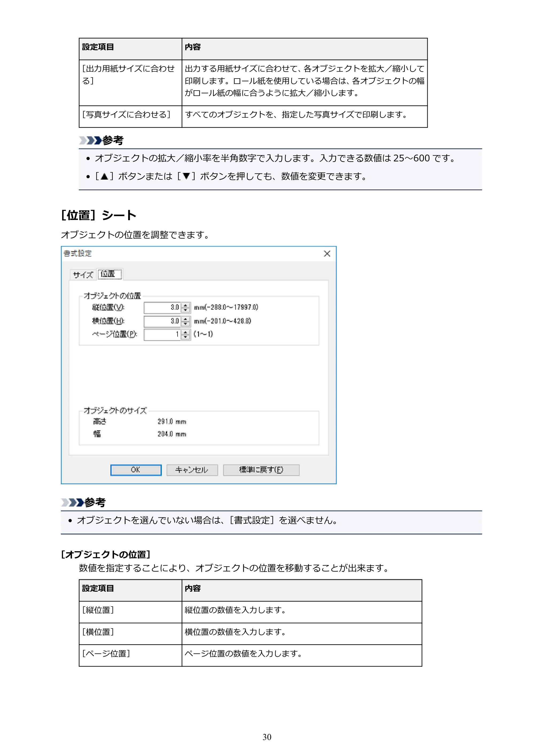Viewport: 534px width, 756px height.
Task: Click the range text mm(-201.0~428.8)
Action: 222,321
